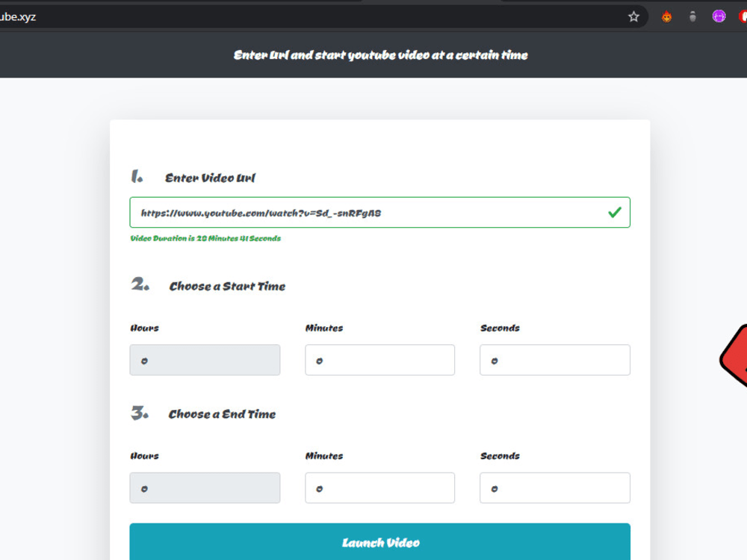Click the Launch Video button

[x=379, y=543]
